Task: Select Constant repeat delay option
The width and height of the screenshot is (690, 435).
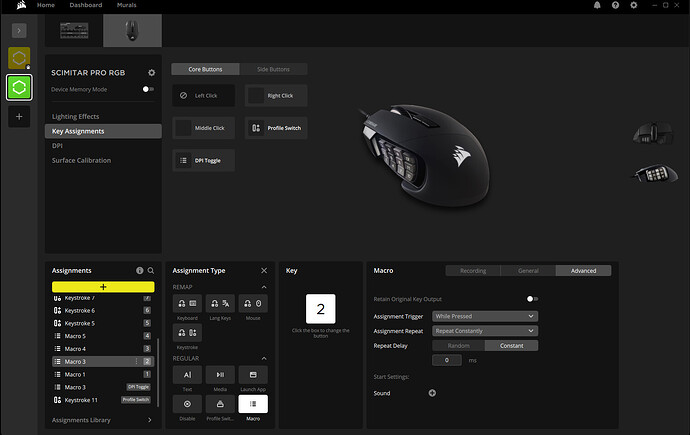Action: point(511,346)
